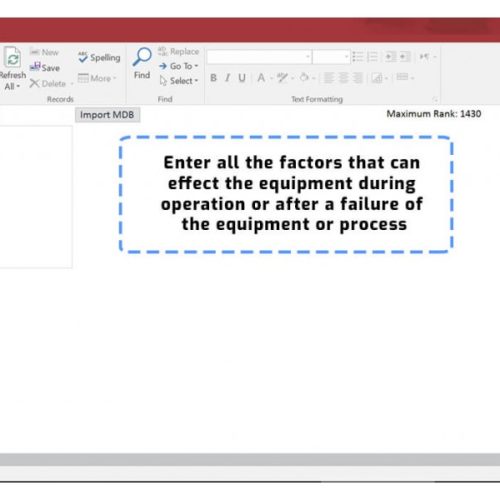Image resolution: width=500 pixels, height=500 pixels.
Task: Click the gridlines icon
Action: (377, 78)
